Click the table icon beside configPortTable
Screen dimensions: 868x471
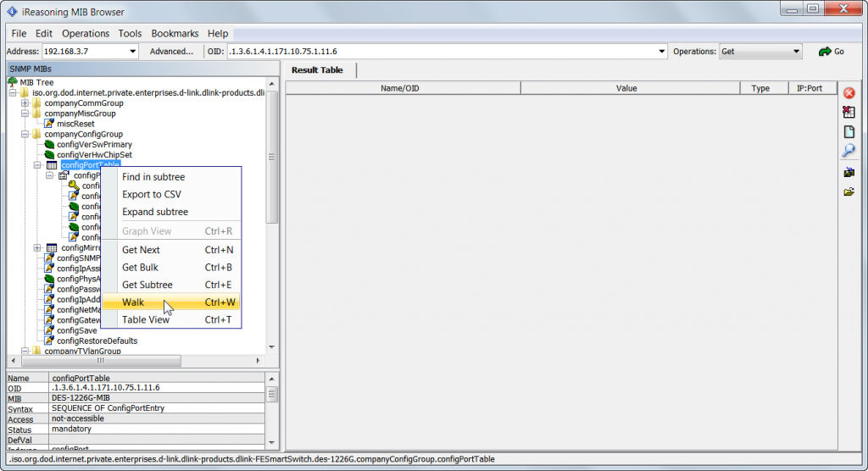click(52, 165)
